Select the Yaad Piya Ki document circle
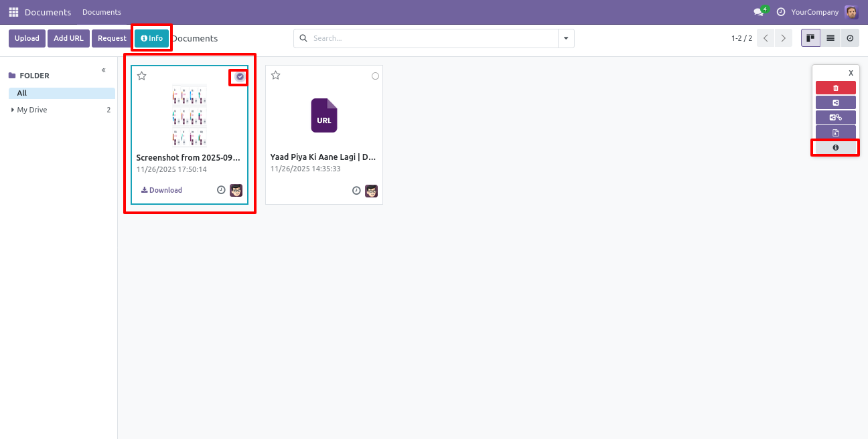 pyautogui.click(x=375, y=76)
